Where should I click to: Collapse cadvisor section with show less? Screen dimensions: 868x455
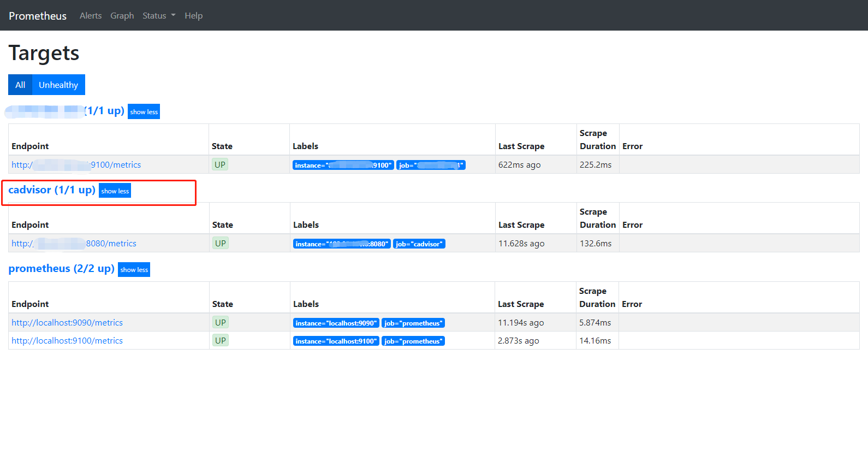pyautogui.click(x=115, y=191)
